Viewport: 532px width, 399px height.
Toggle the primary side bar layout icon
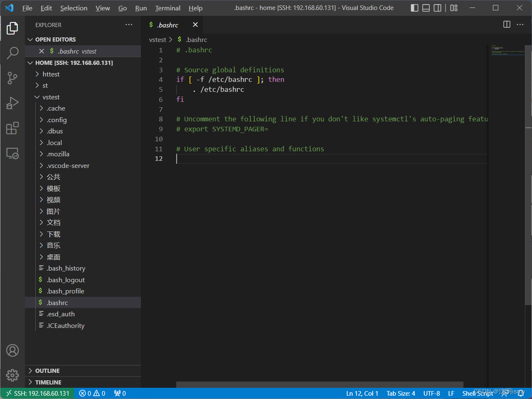pyautogui.click(x=414, y=8)
